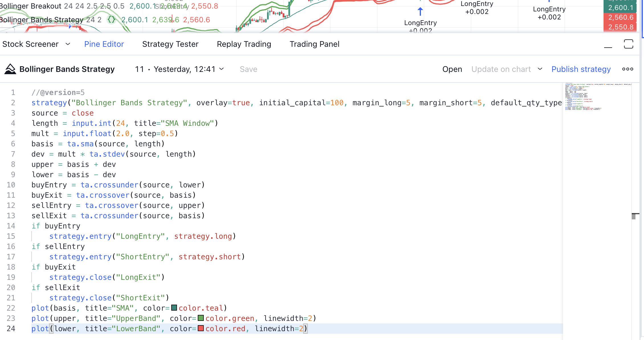Click version label 11 Yesterday, 12:41
The image size is (644, 340).
pos(175,69)
